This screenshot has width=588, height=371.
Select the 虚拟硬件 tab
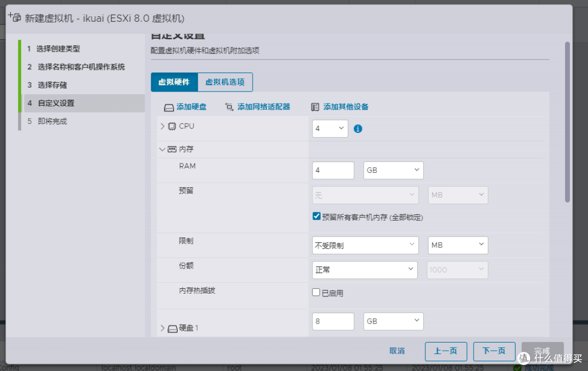tap(174, 82)
